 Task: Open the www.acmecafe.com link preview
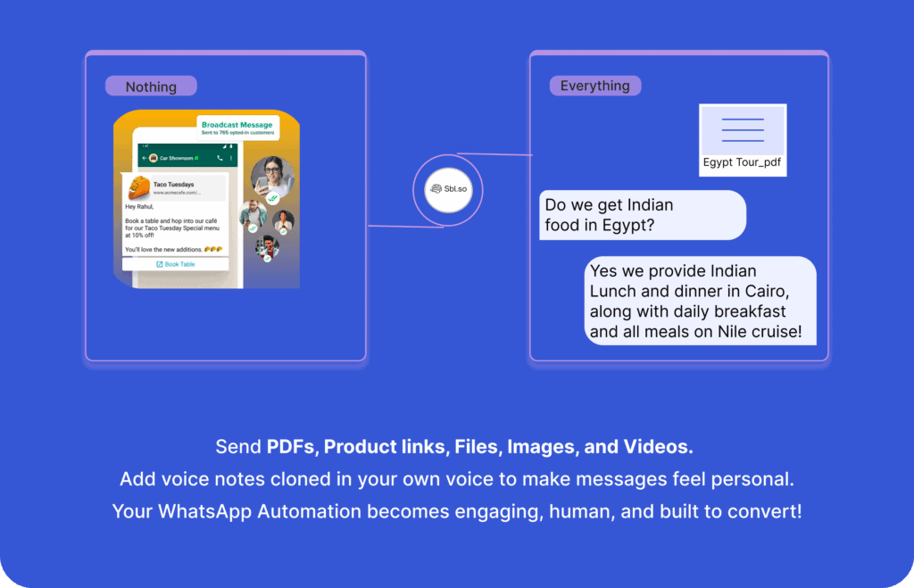tap(176, 193)
